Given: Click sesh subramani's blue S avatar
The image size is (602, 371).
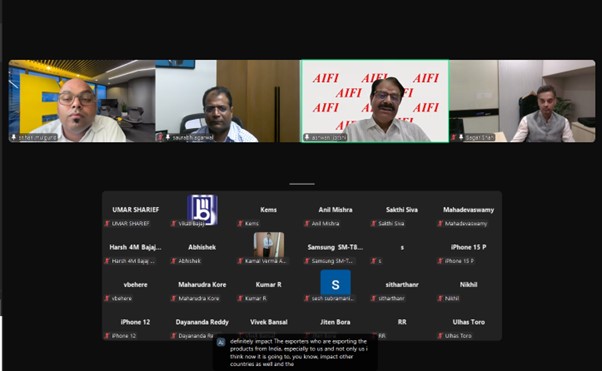Looking at the screenshot, I should click(x=336, y=283).
